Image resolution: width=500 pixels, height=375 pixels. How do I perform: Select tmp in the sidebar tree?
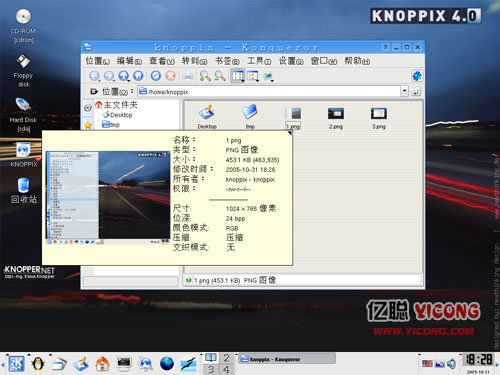click(111, 125)
